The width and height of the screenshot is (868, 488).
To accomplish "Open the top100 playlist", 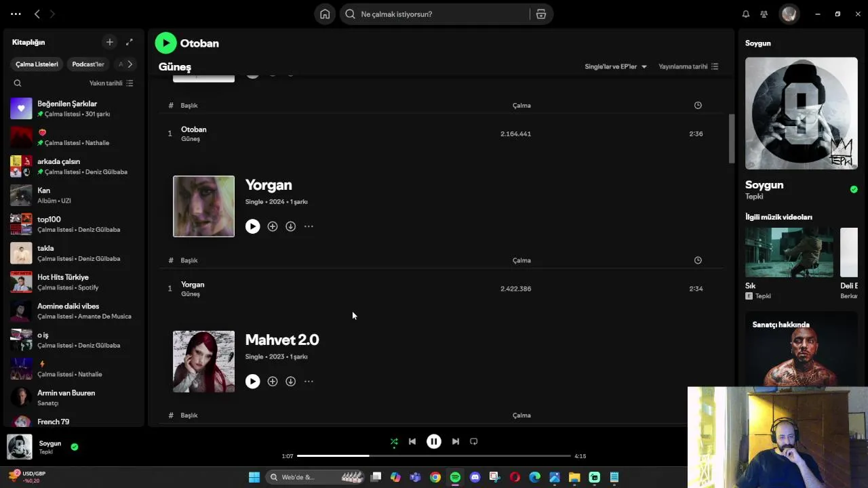I will [x=74, y=224].
